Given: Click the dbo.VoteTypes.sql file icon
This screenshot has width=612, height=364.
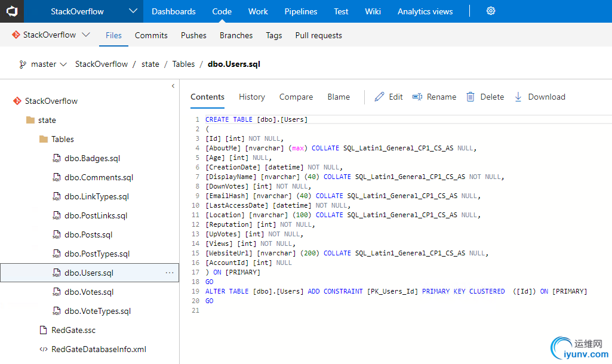Looking at the screenshot, I should (x=57, y=311).
